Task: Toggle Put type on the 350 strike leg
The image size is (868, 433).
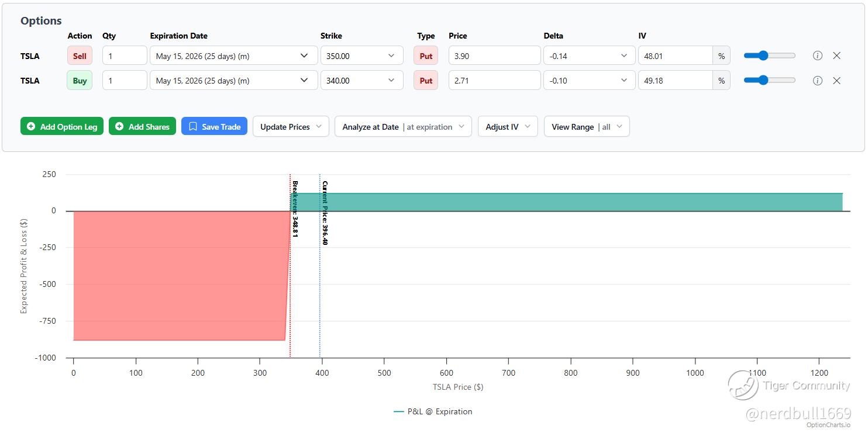Action: [426, 56]
